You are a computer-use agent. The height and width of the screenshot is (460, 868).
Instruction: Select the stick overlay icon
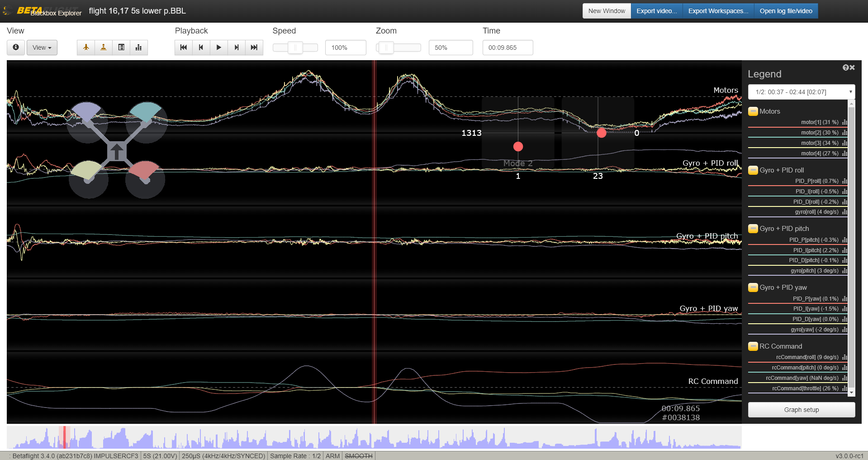(103, 47)
